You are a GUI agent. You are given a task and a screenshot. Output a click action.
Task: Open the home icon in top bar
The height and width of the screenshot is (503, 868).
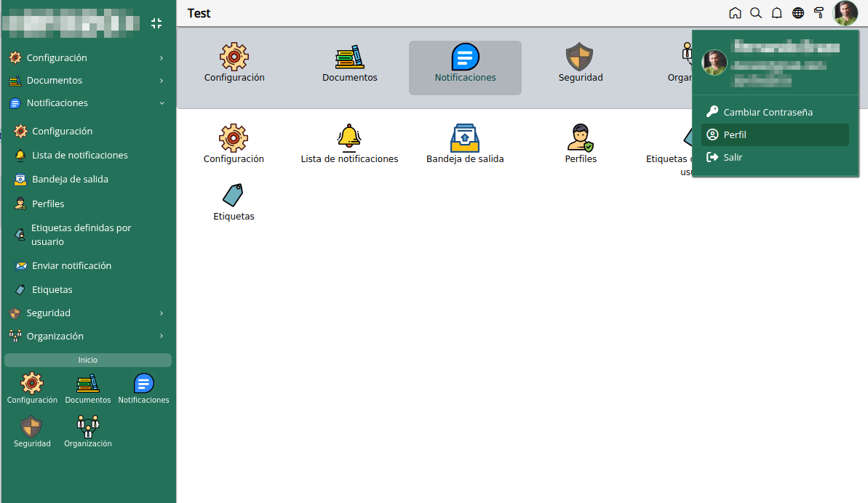(735, 12)
